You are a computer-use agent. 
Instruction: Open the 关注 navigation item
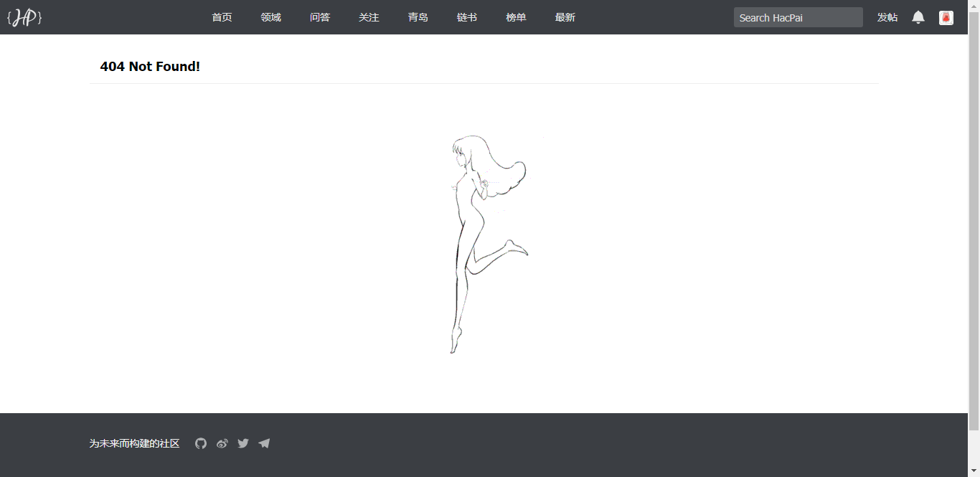click(369, 17)
